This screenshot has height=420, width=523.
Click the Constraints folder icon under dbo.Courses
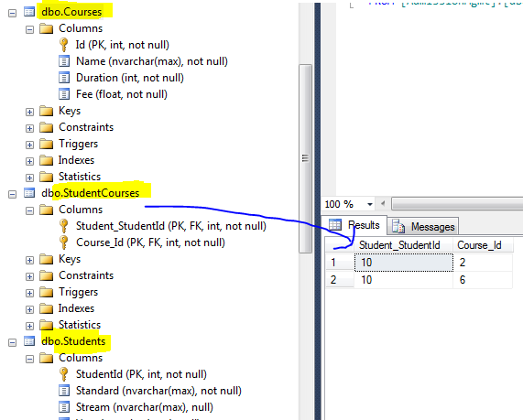(x=47, y=127)
